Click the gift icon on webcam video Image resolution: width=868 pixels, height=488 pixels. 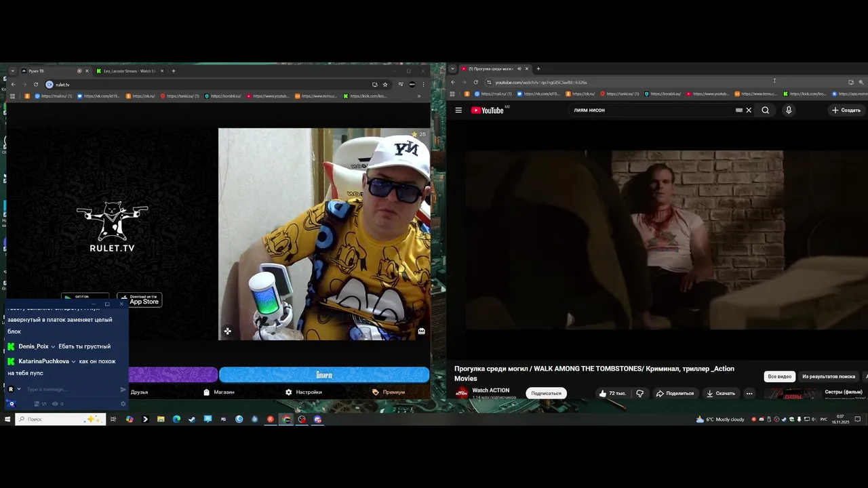tap(421, 331)
